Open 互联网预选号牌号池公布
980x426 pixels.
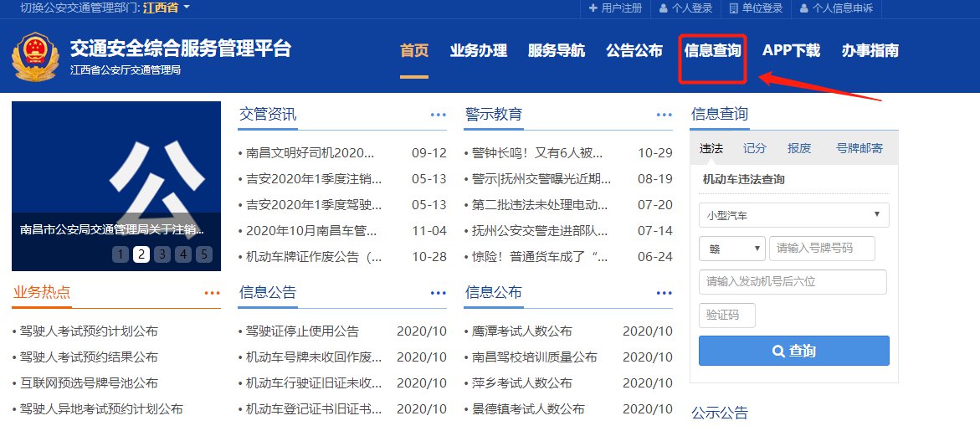click(89, 383)
